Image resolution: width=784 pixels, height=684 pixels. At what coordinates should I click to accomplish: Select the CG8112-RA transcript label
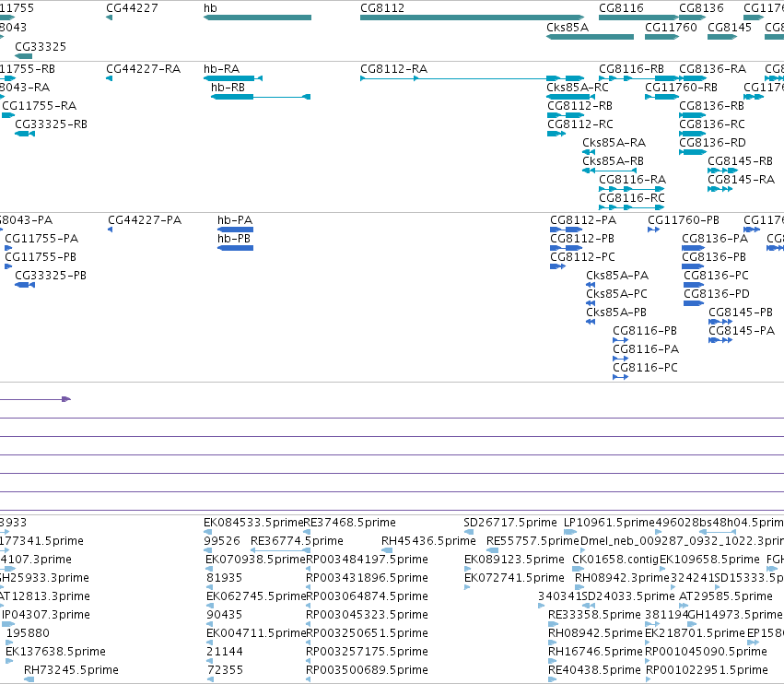pyautogui.click(x=394, y=68)
